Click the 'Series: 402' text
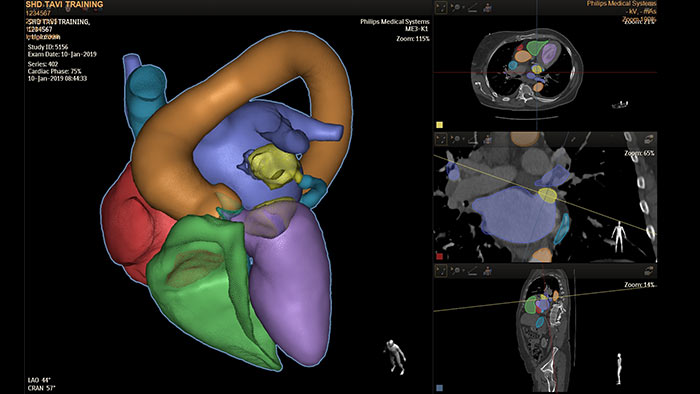The width and height of the screenshot is (700, 394). [43, 64]
